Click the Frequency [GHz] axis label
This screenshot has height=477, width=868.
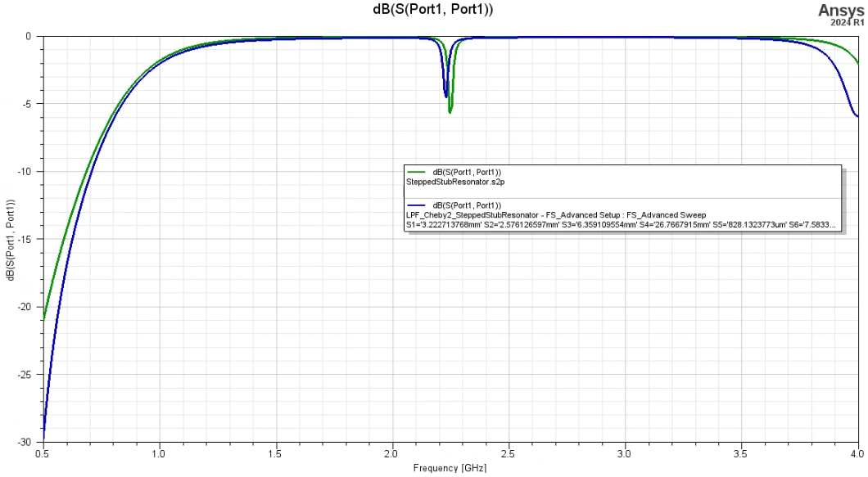(x=449, y=468)
